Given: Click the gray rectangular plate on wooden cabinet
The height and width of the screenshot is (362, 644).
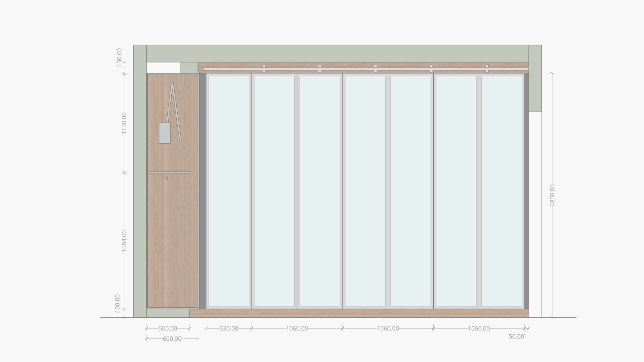Looking at the screenshot, I should [164, 133].
